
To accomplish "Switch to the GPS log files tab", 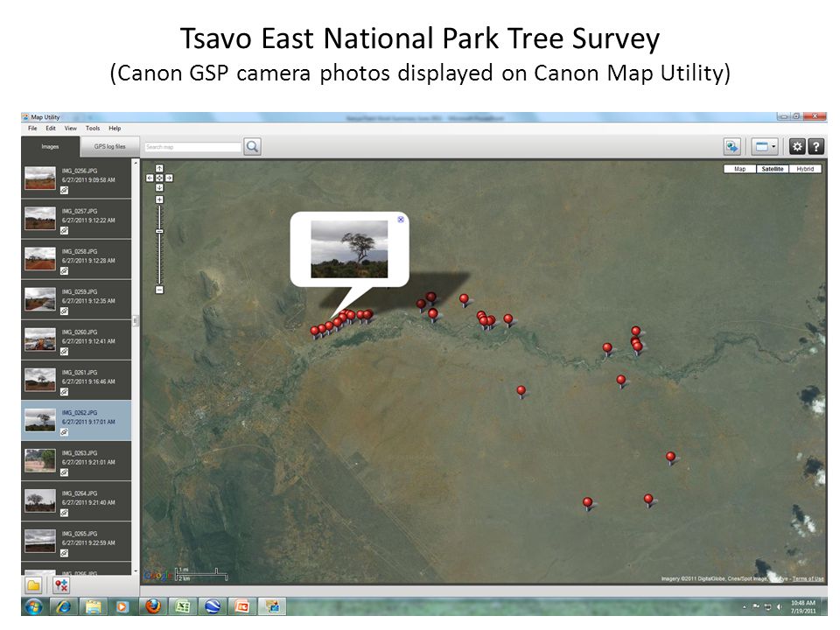I will pyautogui.click(x=110, y=147).
